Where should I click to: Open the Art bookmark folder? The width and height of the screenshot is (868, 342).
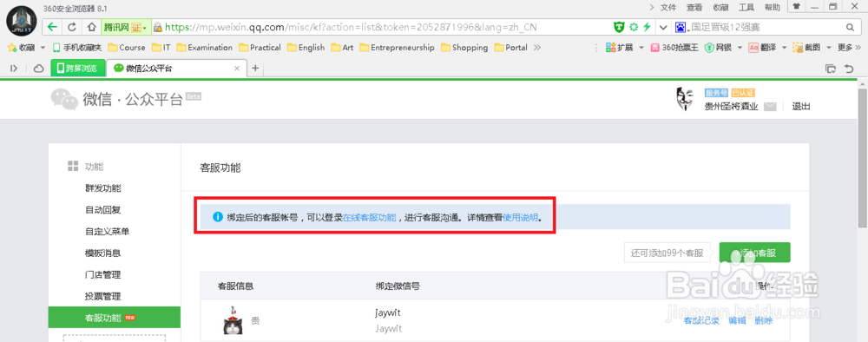[x=342, y=48]
